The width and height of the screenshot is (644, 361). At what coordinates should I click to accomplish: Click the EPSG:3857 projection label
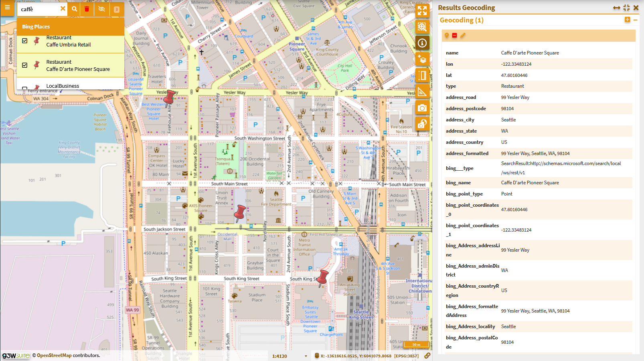(406, 356)
